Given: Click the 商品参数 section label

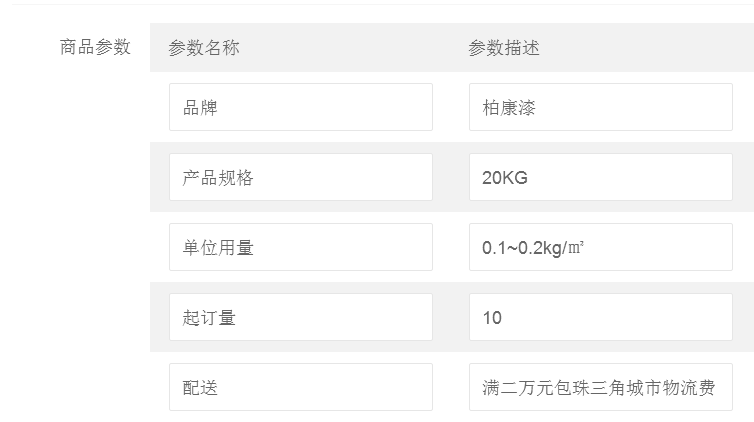Looking at the screenshot, I should pos(95,47).
